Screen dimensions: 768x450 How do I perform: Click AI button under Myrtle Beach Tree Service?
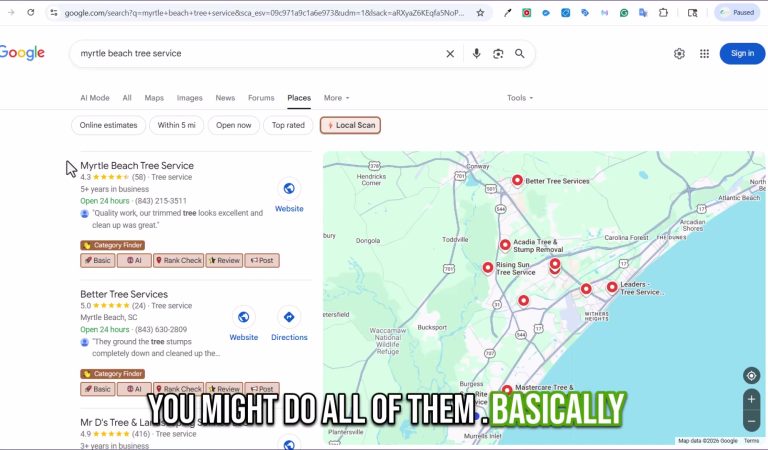point(134,261)
